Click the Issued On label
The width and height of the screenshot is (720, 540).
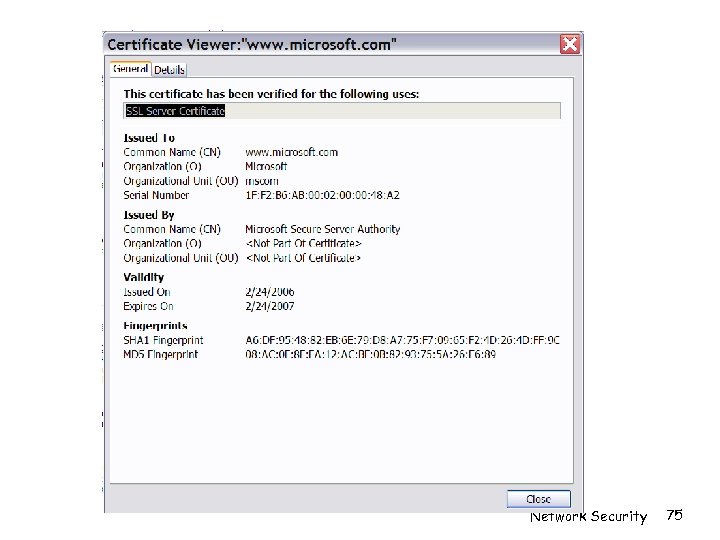click(x=147, y=292)
